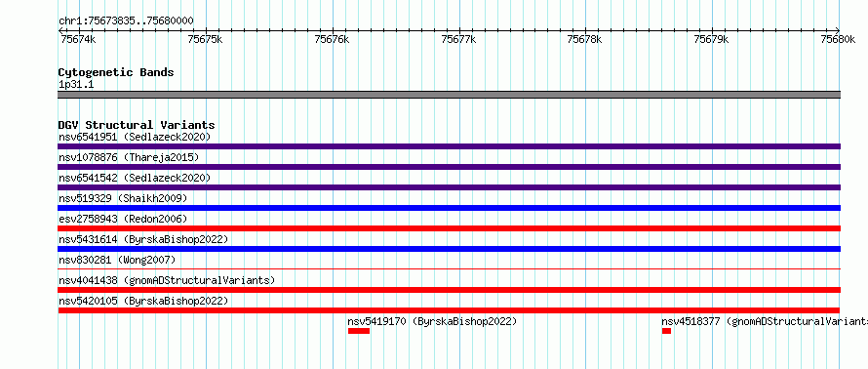Select the short red bar under nsv5419170
Screen dimensions: 868x369
(x=359, y=331)
